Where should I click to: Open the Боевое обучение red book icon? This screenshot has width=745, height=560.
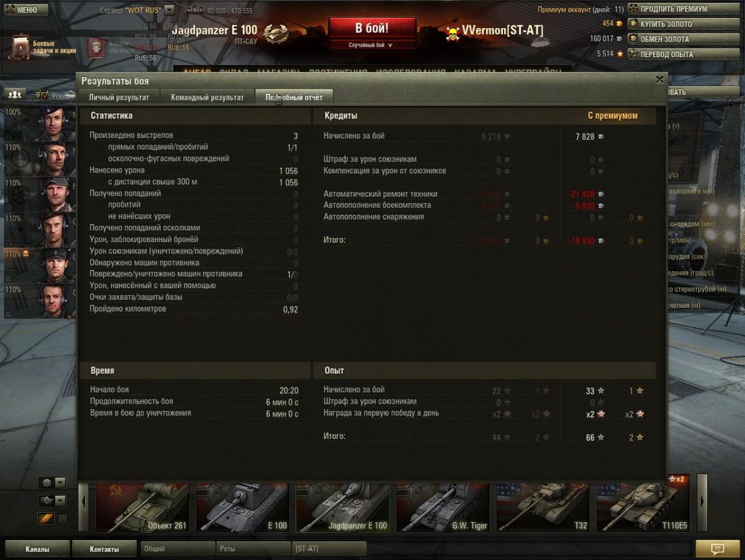[96, 47]
